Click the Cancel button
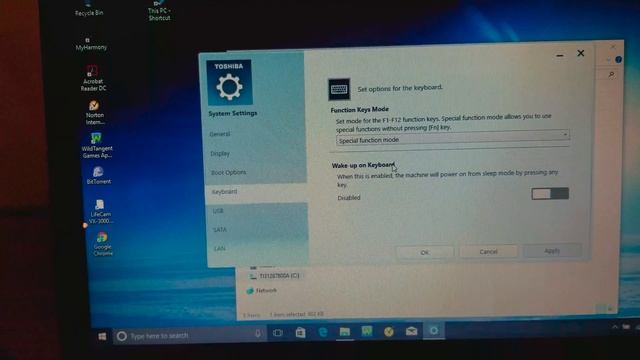The height and width of the screenshot is (360, 640). 489,251
